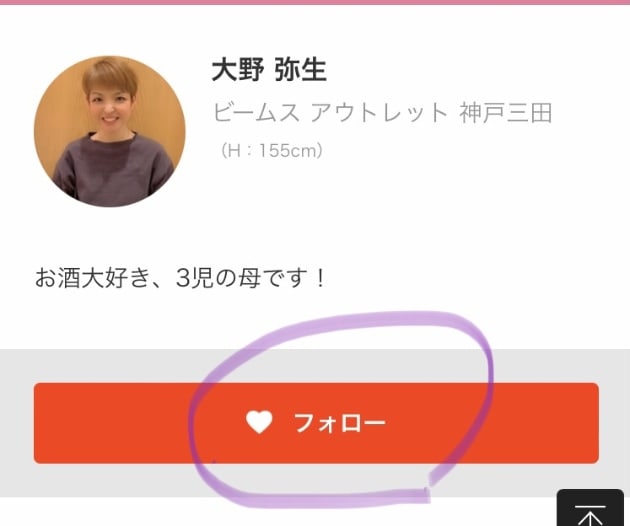This screenshot has height=526, width=630.
Task: Follow this staff via the フォロー button
Action: (x=316, y=423)
